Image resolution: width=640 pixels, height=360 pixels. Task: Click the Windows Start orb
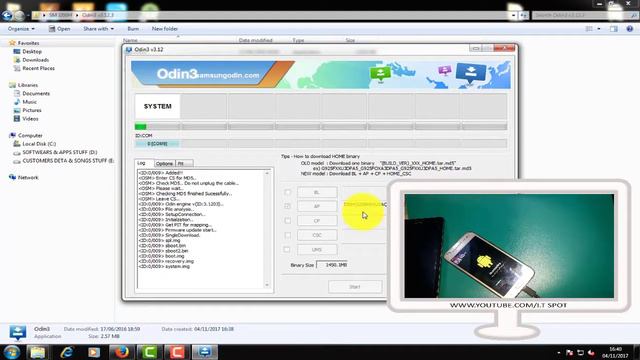(x=12, y=352)
